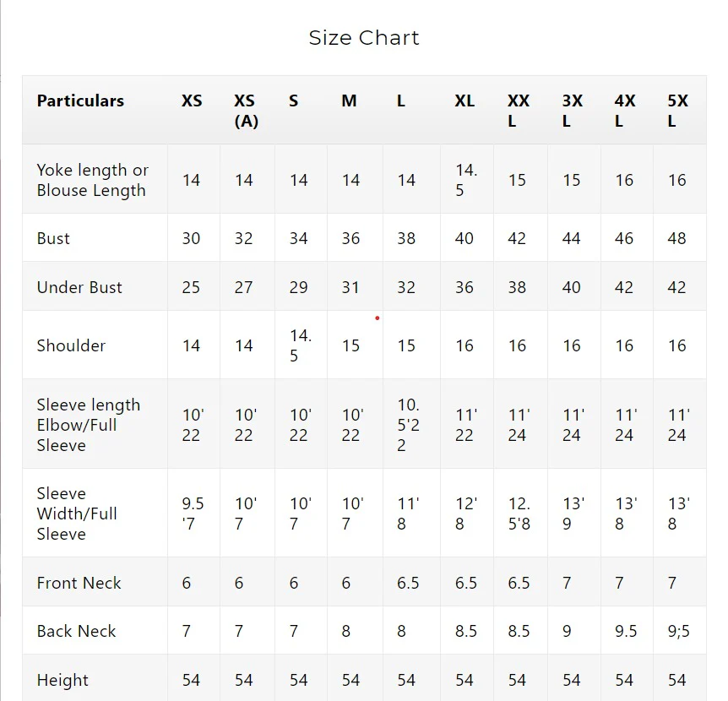The height and width of the screenshot is (701, 728).
Task: Click the XS (A) column header
Action: tap(245, 111)
